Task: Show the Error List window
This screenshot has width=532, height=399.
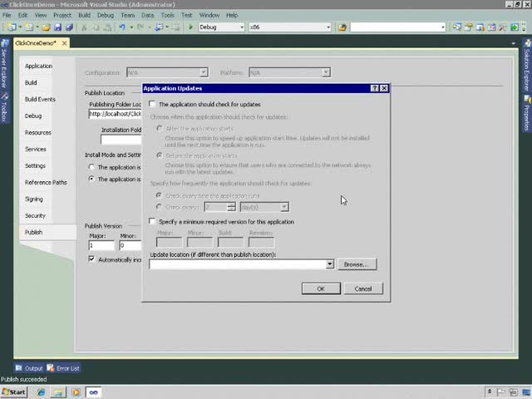Action: 63,368
